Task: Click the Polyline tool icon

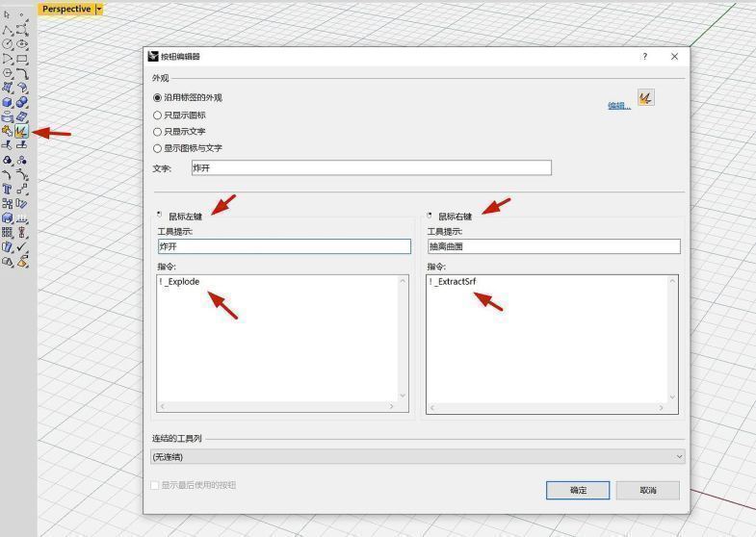Action: 8,30
